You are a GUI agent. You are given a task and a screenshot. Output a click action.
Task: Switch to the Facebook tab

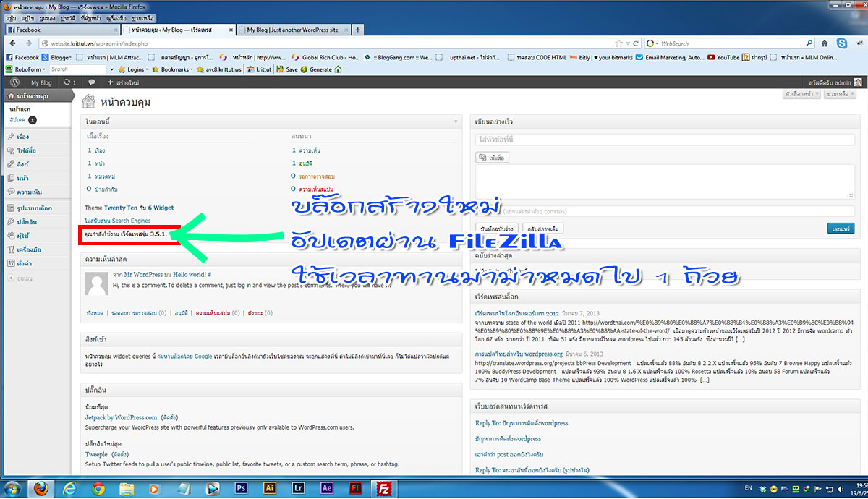click(60, 30)
